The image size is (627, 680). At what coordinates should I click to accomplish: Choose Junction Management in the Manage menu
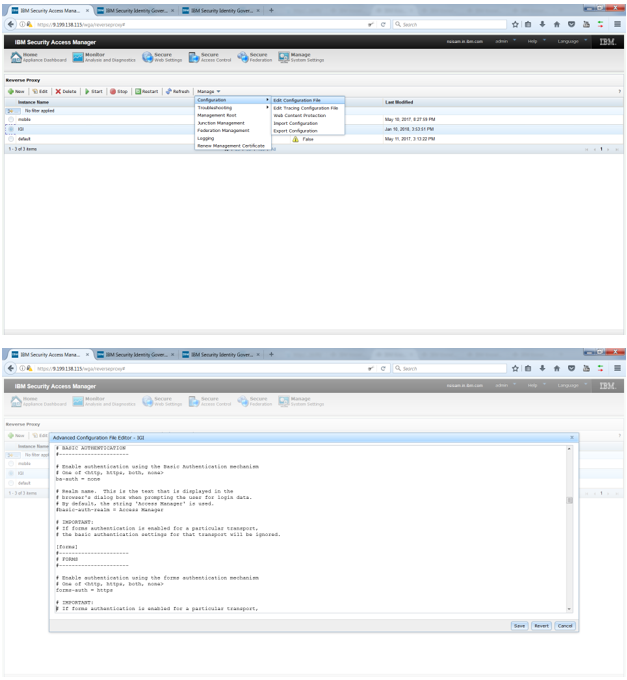click(x=233, y=123)
